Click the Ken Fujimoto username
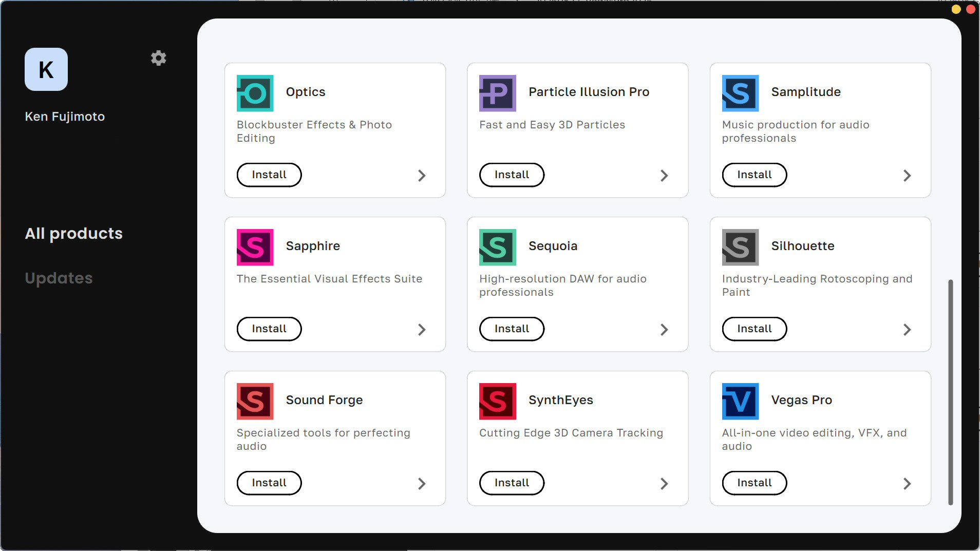980x551 pixels. pos(65,117)
